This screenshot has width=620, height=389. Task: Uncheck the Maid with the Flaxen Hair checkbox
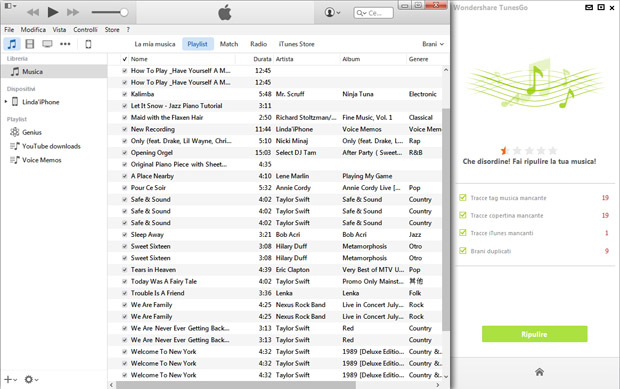coord(125,117)
